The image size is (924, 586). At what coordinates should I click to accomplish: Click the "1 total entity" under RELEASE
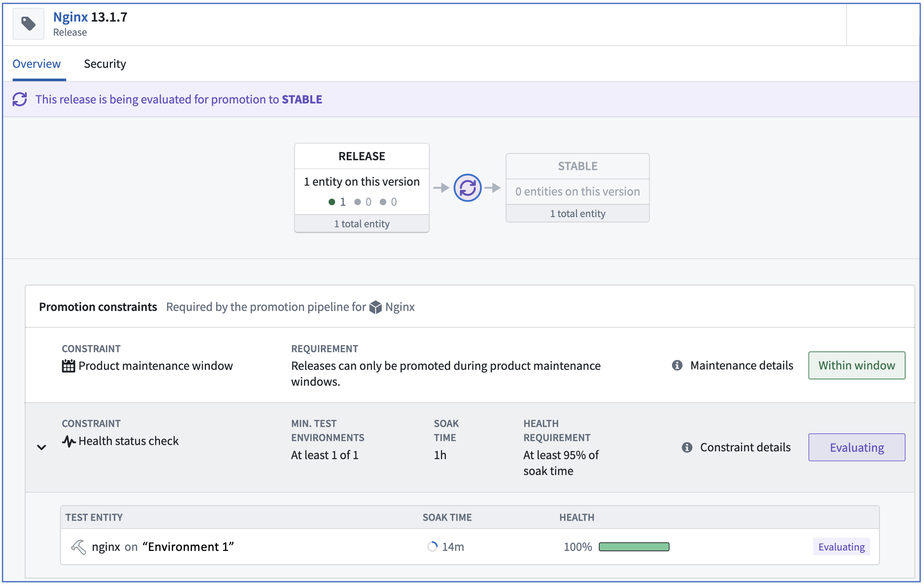tap(362, 224)
